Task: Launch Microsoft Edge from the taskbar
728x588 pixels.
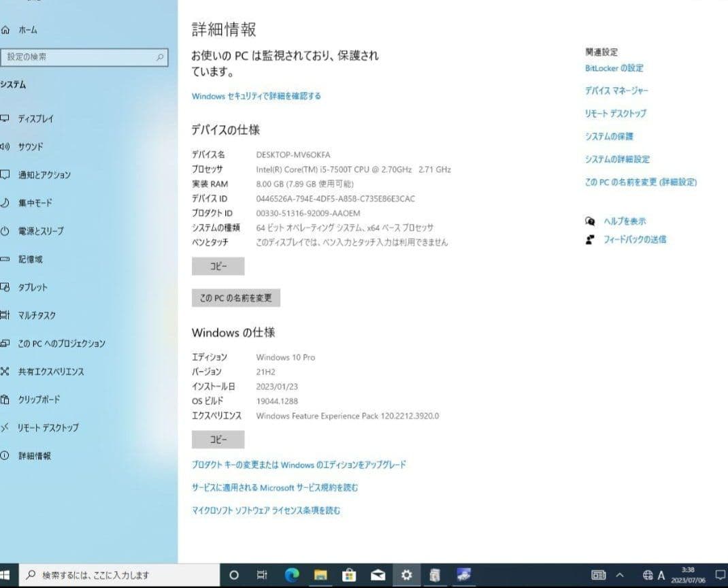Action: (292, 574)
